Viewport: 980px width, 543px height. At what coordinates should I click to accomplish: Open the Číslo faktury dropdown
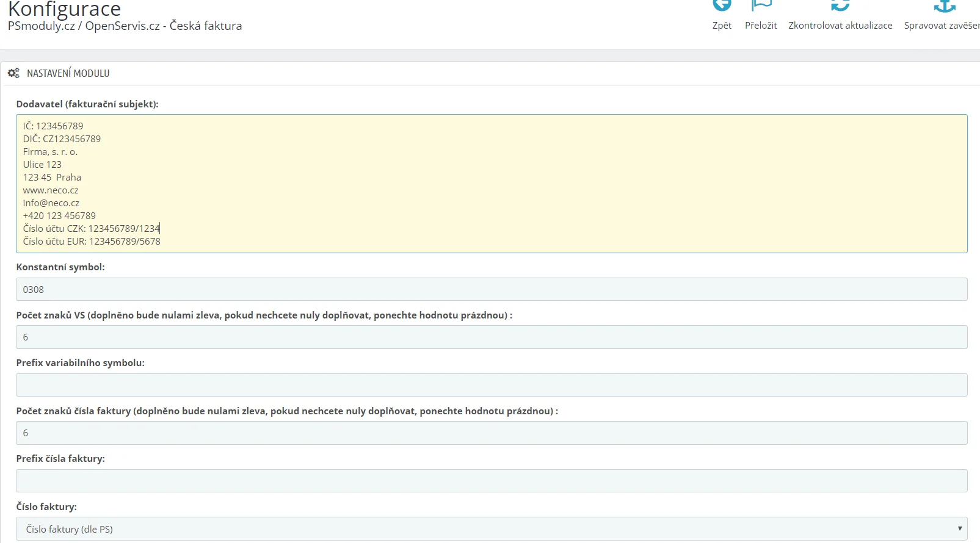[491, 529]
